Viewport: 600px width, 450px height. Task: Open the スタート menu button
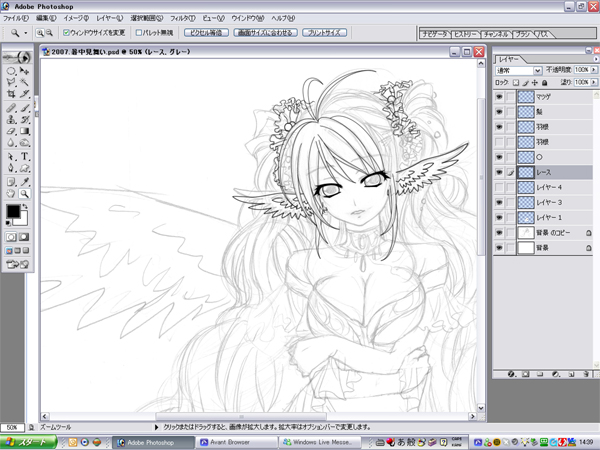[x=29, y=442]
